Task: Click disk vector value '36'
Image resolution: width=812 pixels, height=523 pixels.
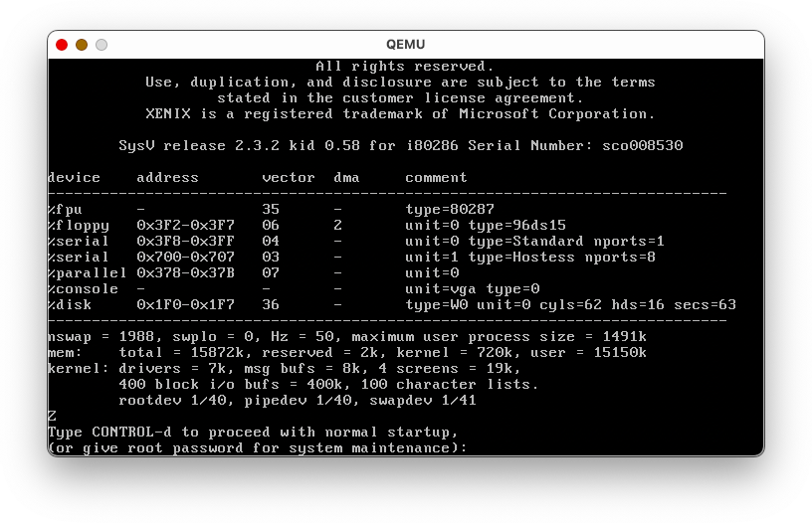Action: pyautogui.click(x=271, y=304)
